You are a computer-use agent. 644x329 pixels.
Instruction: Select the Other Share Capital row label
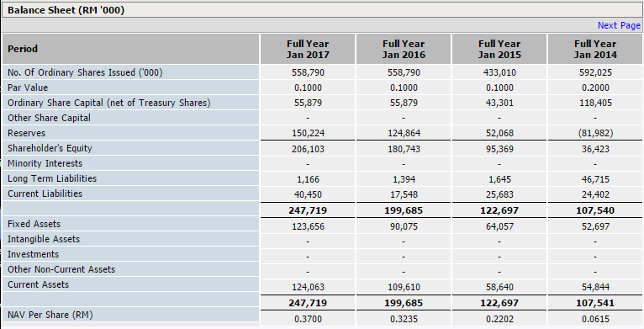[x=49, y=118]
